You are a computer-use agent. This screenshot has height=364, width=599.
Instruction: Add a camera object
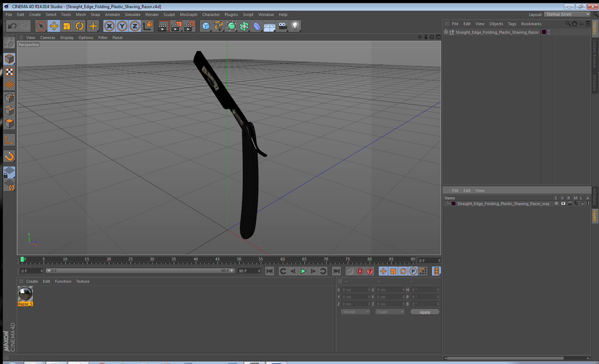[282, 26]
